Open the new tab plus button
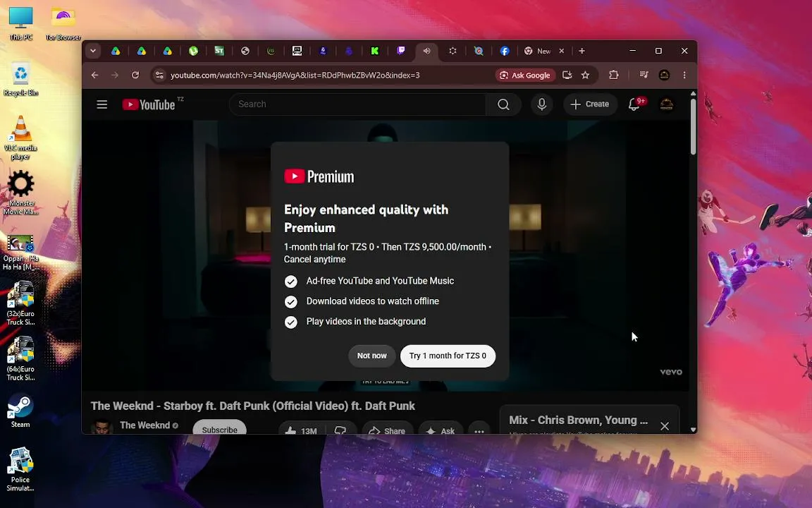Viewport: 812px width, 508px height. click(x=582, y=51)
